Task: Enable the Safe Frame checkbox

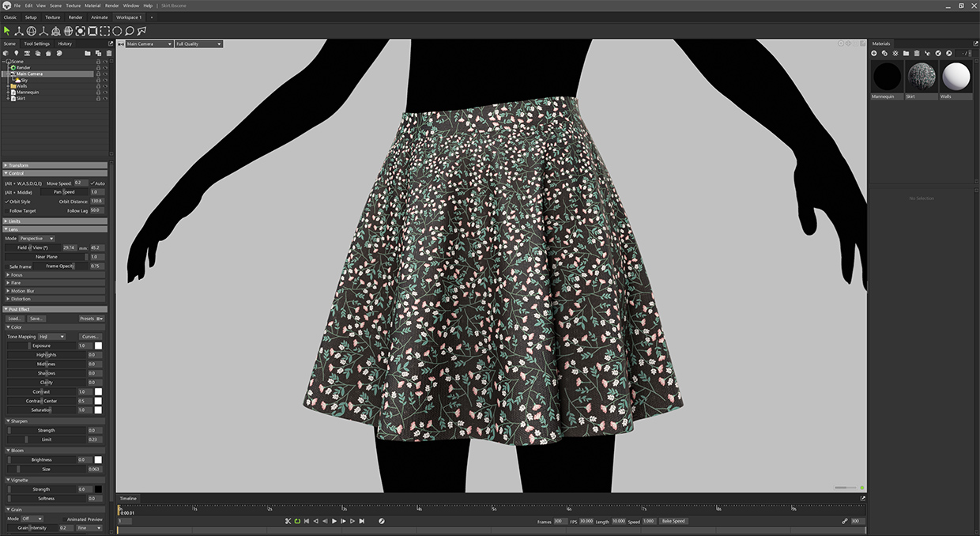Action: [6, 266]
